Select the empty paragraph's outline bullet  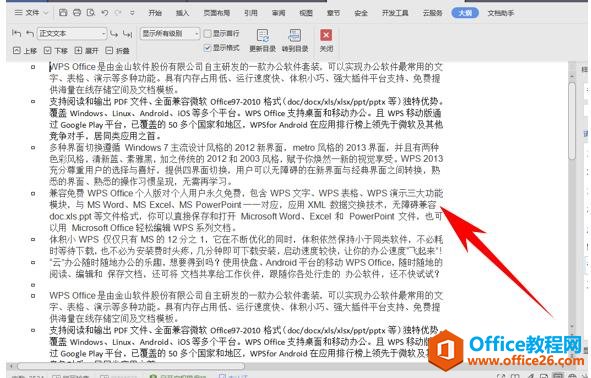click(x=33, y=285)
